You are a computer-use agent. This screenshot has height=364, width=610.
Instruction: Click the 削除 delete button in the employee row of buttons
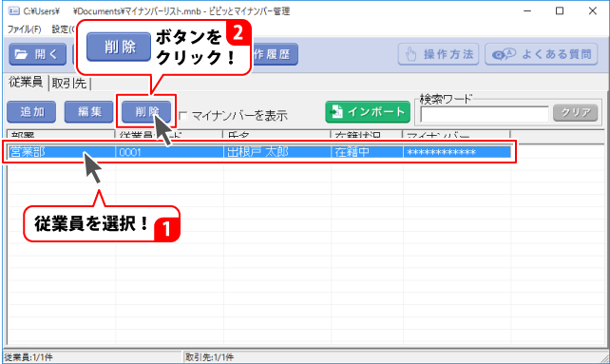[x=146, y=112]
